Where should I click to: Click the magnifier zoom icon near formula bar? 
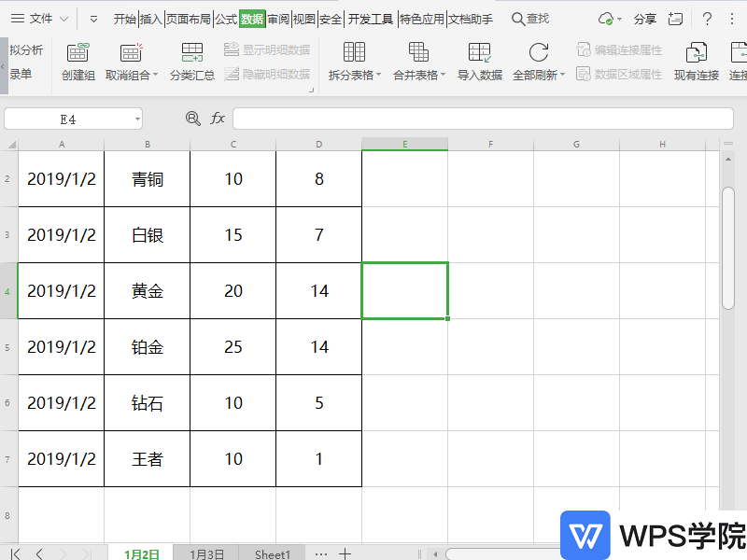(x=191, y=119)
